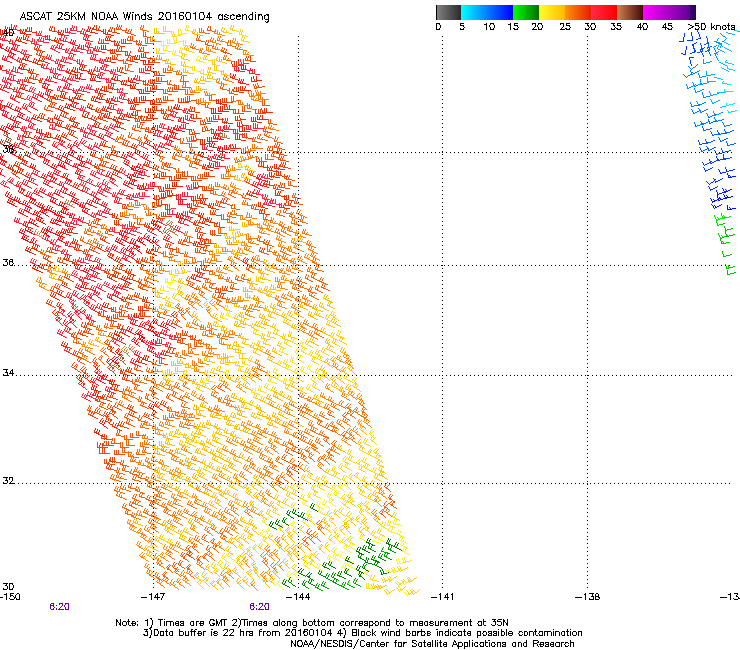The image size is (740, 650).
Task: Select the gray 0-5 knots color segment
Action: pyautogui.click(x=448, y=12)
